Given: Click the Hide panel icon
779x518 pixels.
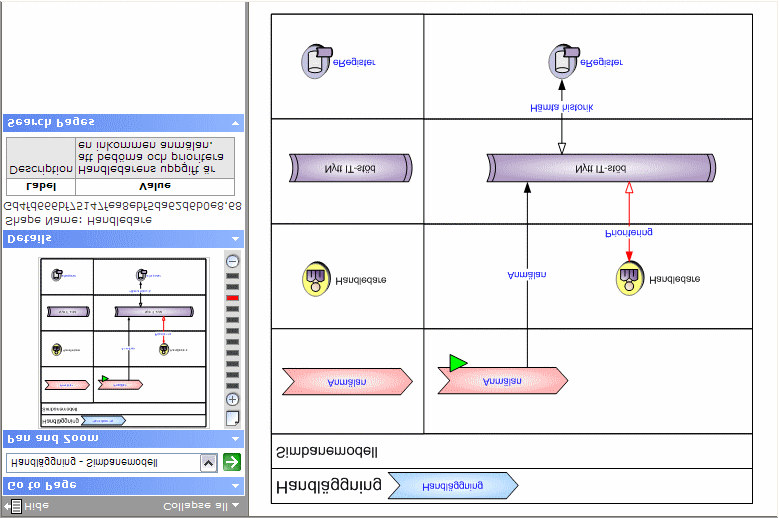Looking at the screenshot, I should tap(13, 507).
